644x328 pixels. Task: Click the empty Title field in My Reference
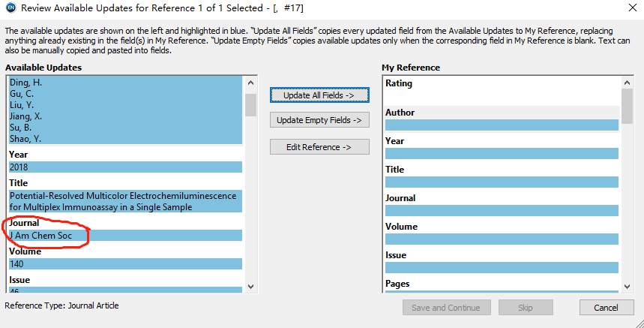[502, 182]
